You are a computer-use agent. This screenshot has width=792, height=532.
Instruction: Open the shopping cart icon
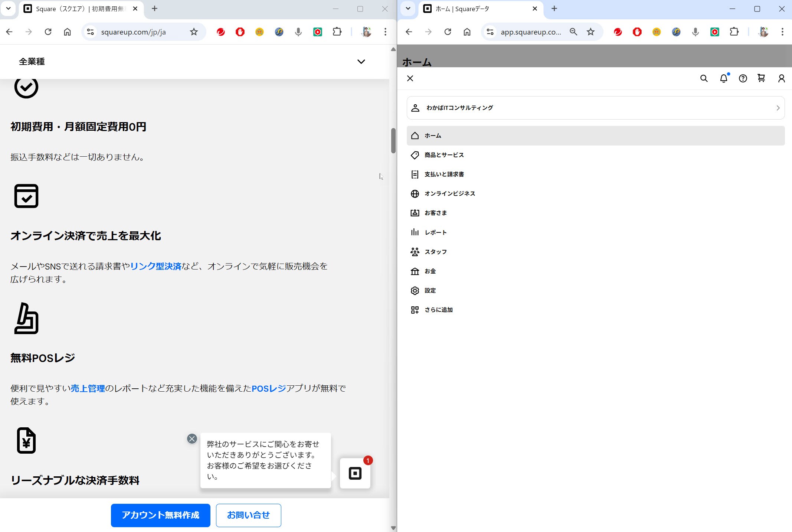[761, 78]
